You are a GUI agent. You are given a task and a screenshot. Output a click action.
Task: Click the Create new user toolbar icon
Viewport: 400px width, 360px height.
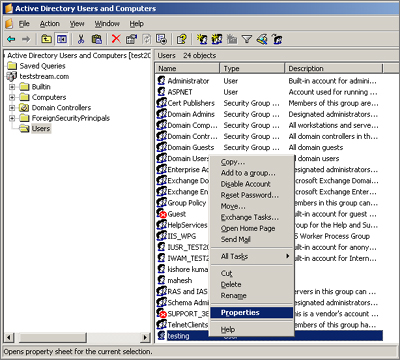click(x=202, y=39)
